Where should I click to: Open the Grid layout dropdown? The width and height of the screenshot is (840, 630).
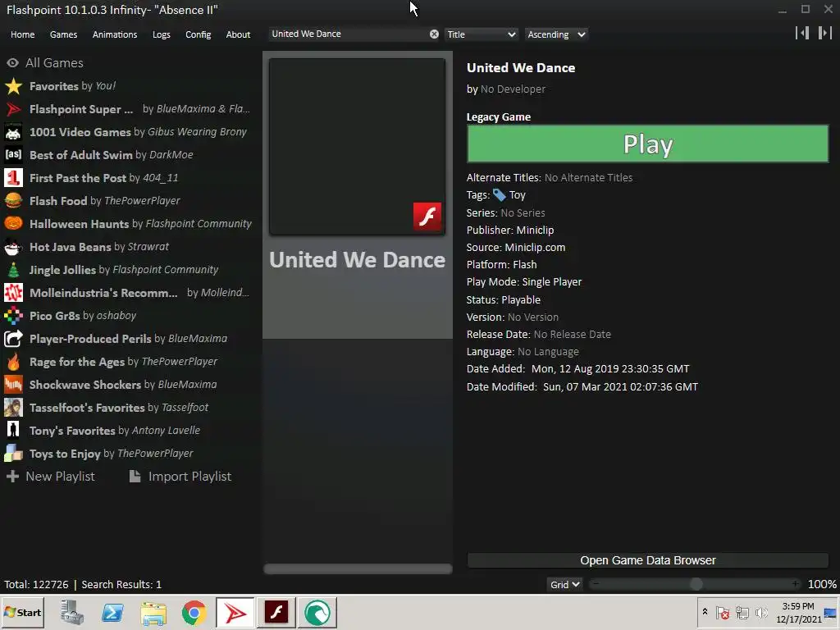click(564, 584)
